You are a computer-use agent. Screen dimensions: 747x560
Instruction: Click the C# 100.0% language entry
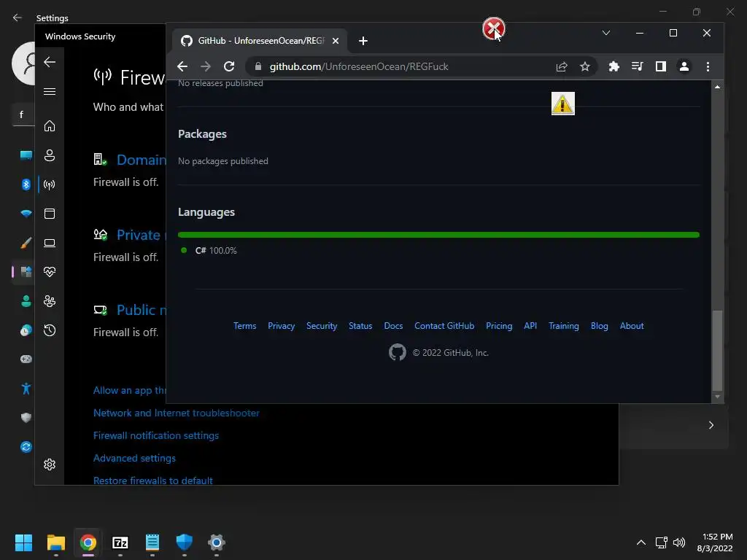click(x=209, y=251)
